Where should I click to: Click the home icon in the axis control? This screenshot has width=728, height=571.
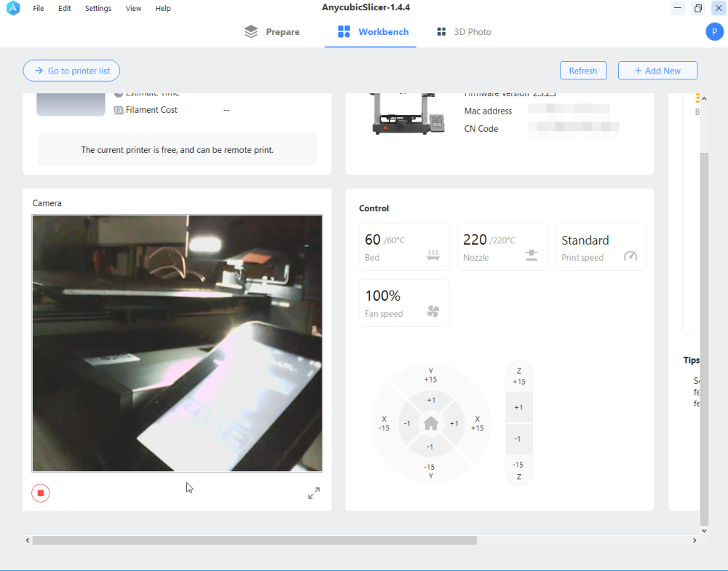point(431,423)
